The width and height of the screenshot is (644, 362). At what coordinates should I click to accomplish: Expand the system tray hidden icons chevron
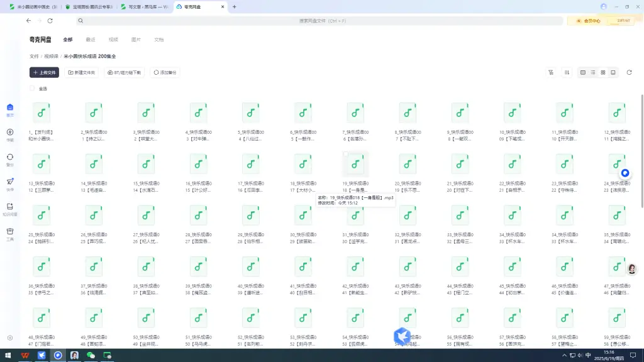[x=564, y=356]
